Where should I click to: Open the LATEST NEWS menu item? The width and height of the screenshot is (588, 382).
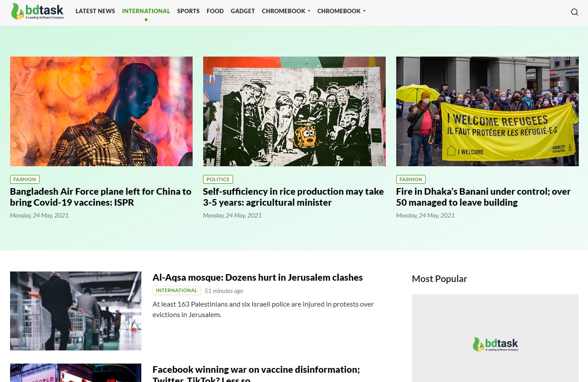(95, 11)
